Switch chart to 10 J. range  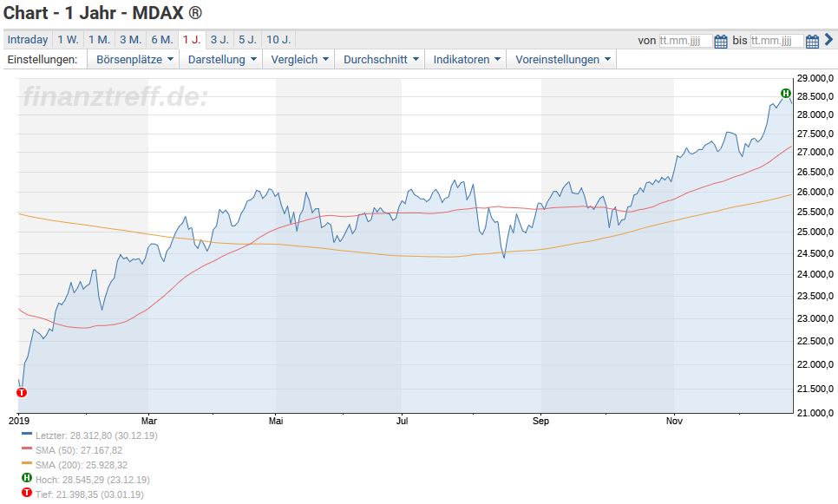(278, 40)
